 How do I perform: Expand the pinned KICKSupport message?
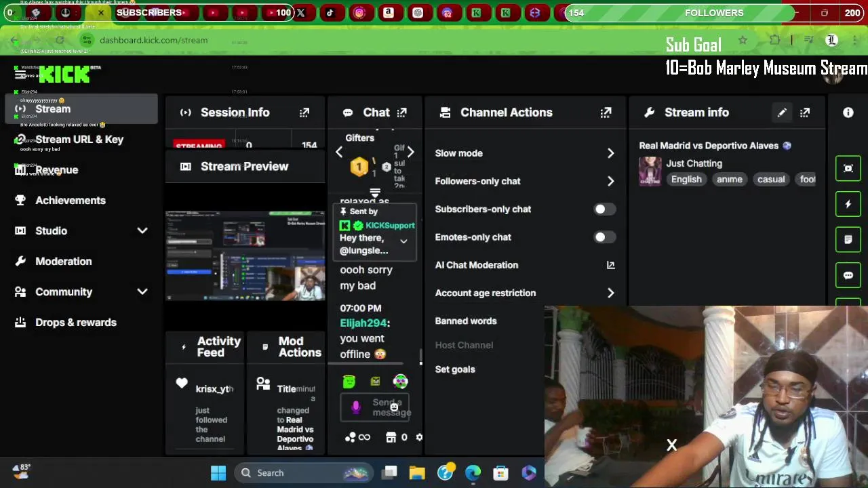point(403,241)
